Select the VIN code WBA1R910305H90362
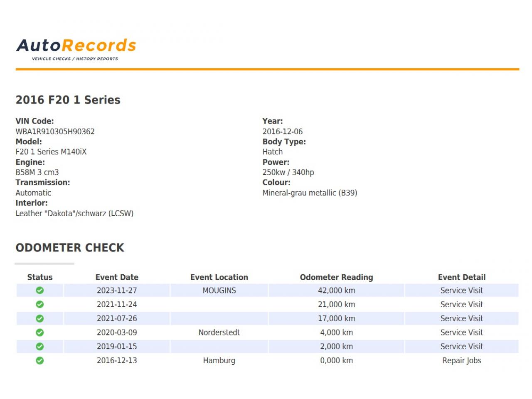This screenshot has width=532, height=399. tap(55, 132)
